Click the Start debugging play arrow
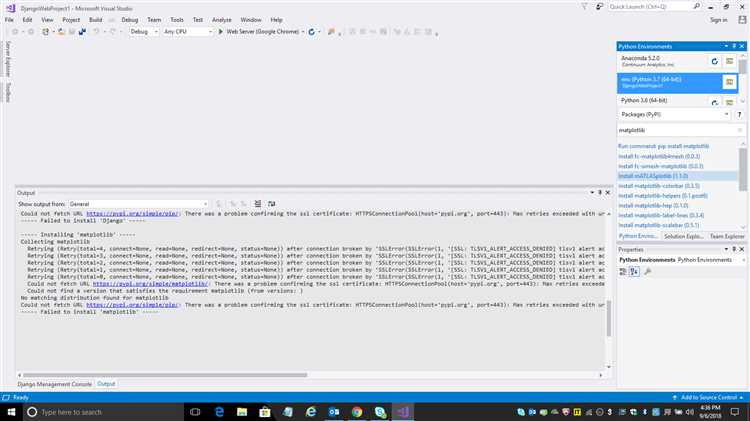The image size is (750, 421). coord(221,32)
